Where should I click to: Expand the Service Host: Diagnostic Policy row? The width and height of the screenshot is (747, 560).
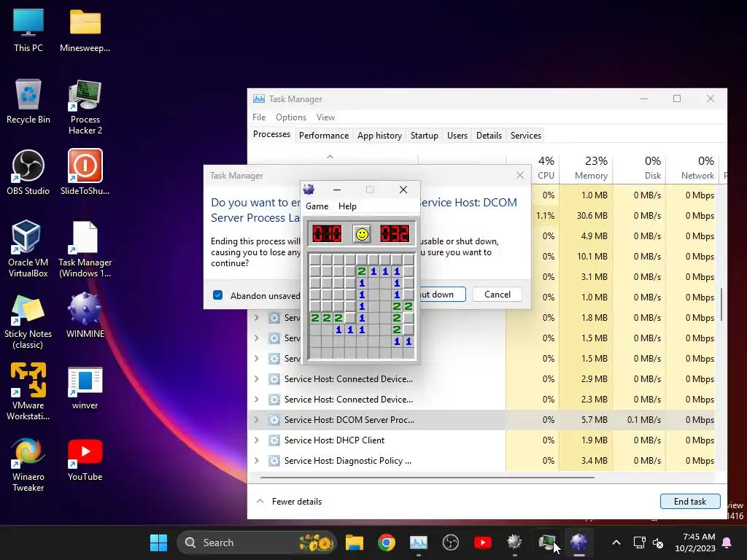257,461
